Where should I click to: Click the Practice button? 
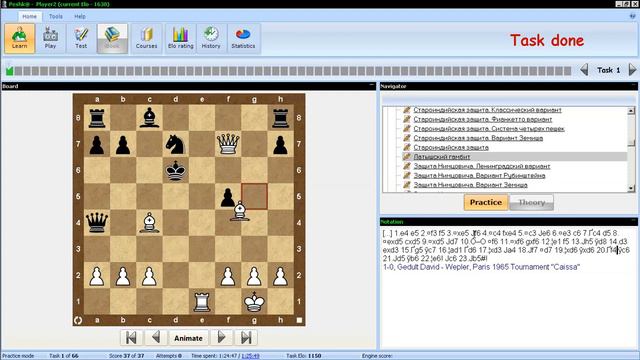click(x=486, y=202)
